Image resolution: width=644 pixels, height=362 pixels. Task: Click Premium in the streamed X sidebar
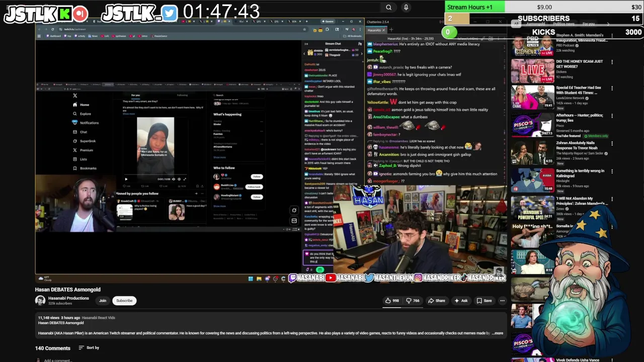click(83, 150)
